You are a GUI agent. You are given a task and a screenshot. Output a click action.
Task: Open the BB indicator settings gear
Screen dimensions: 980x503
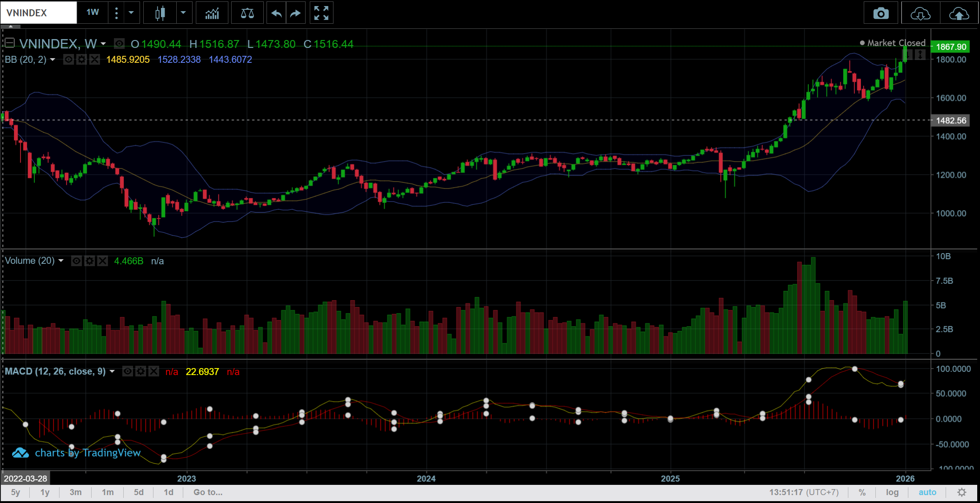click(x=81, y=60)
